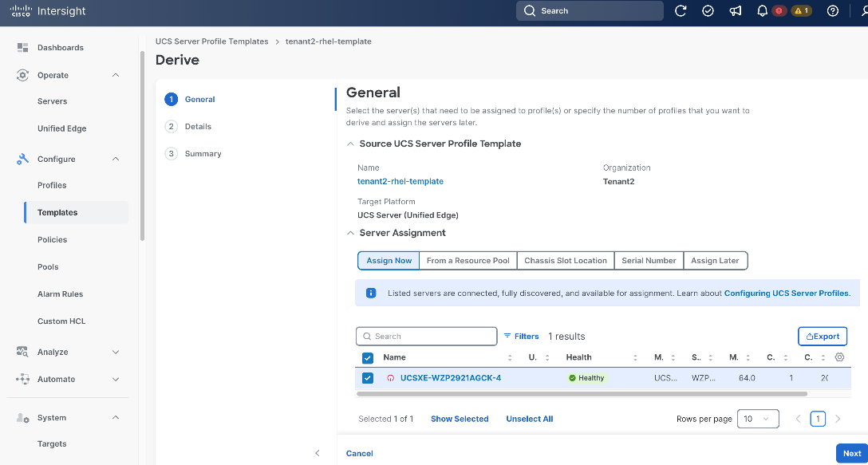The image size is (868, 465).
Task: Focus the global Search field
Action: click(x=590, y=11)
